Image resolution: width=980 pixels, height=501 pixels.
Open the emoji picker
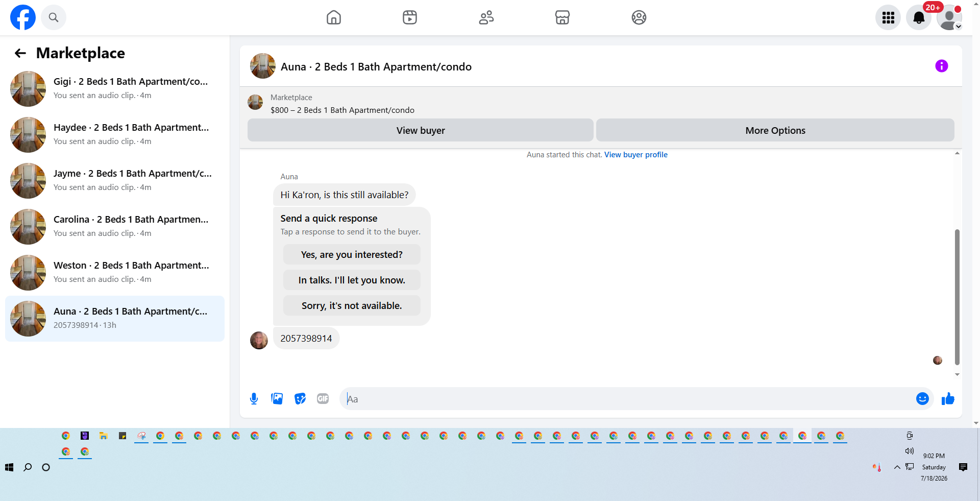pos(922,399)
